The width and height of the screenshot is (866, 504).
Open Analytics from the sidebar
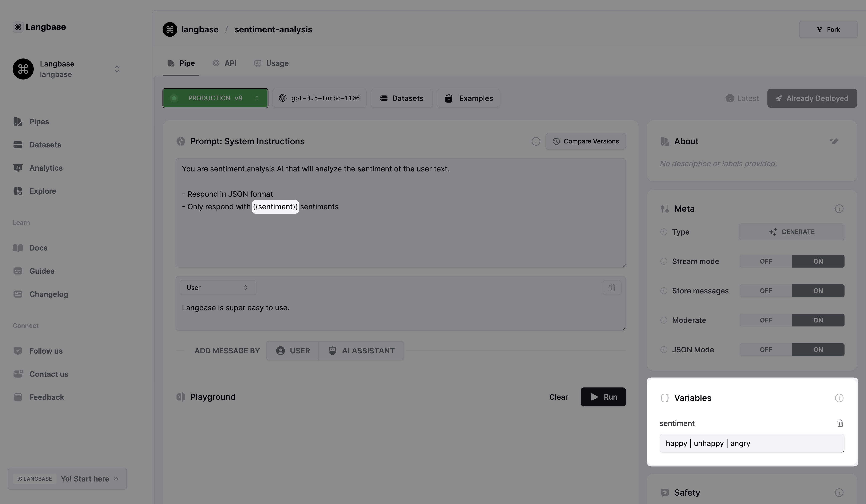tap(46, 168)
